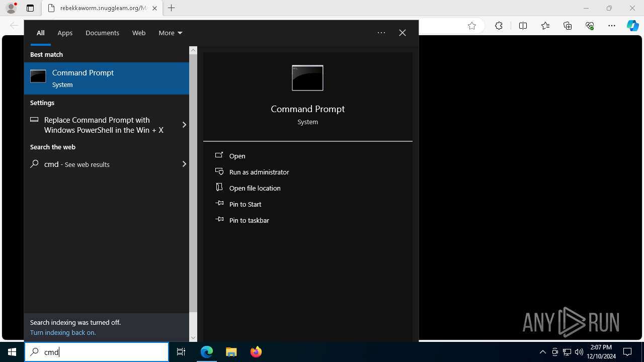644x362 pixels.
Task: Open Microsoft Edge from the taskbar
Action: (x=207, y=352)
